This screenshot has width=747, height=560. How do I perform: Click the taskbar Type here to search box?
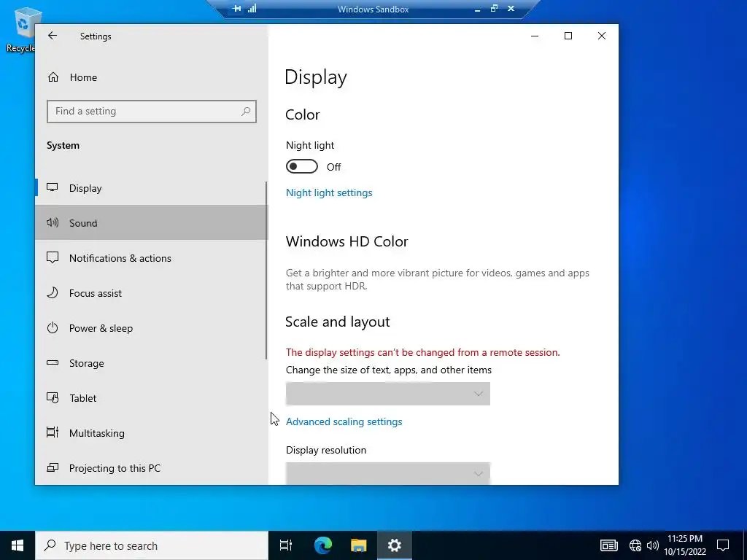tap(152, 545)
